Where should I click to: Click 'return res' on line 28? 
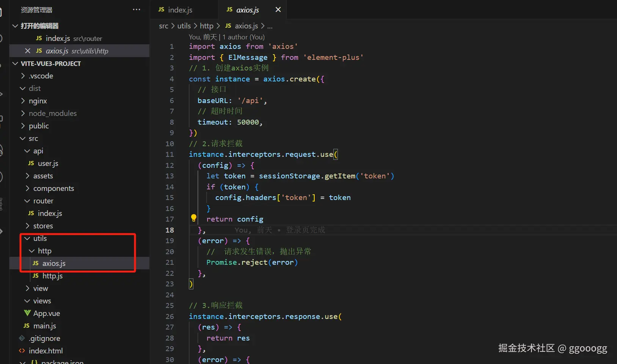tap(228, 338)
